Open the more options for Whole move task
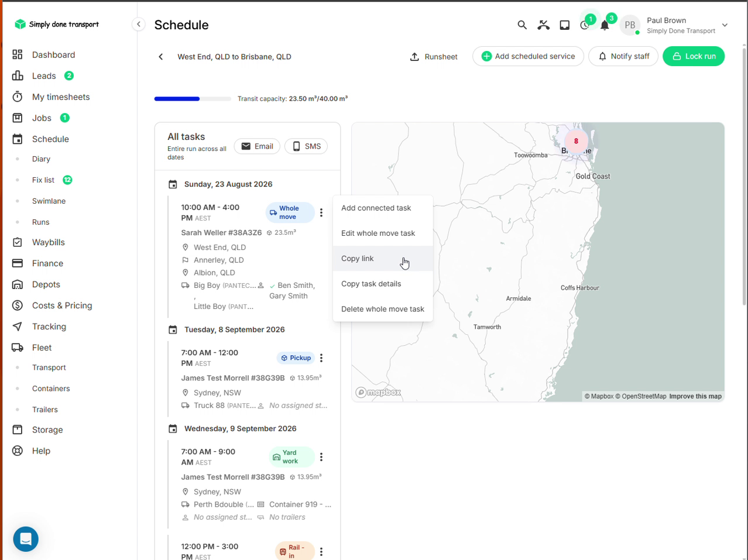Viewport: 748px width, 560px height. 321,213
